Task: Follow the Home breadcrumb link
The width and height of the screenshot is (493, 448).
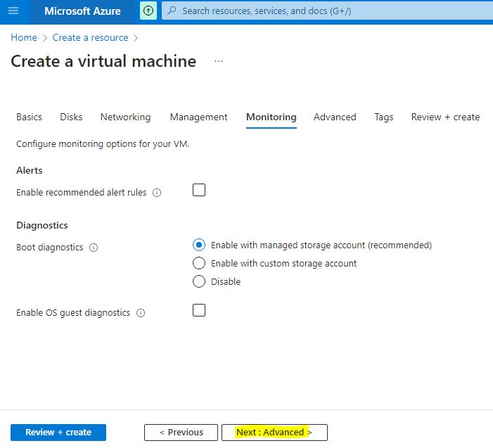Action: 24,38
